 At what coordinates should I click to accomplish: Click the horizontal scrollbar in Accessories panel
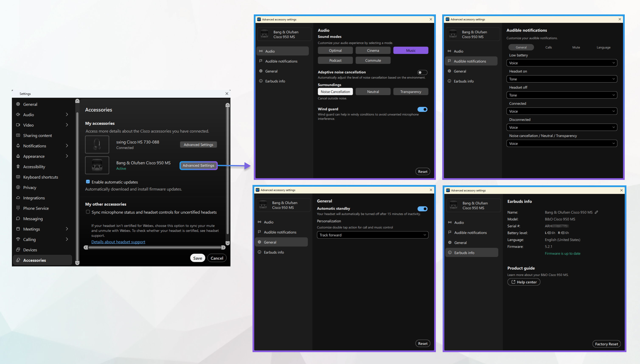coord(154,248)
